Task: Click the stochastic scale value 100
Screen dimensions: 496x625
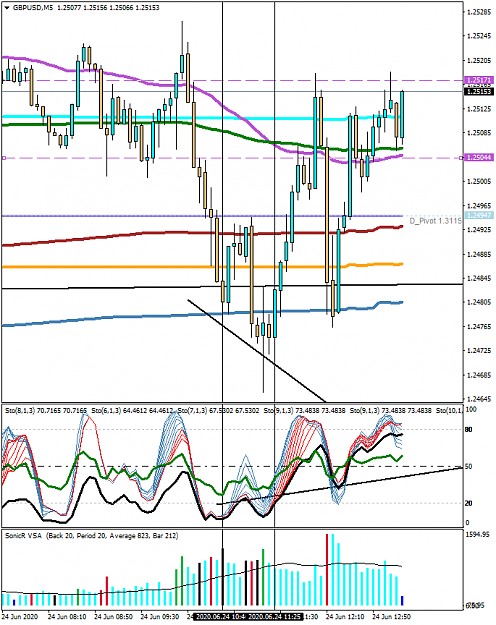Action: (471, 410)
